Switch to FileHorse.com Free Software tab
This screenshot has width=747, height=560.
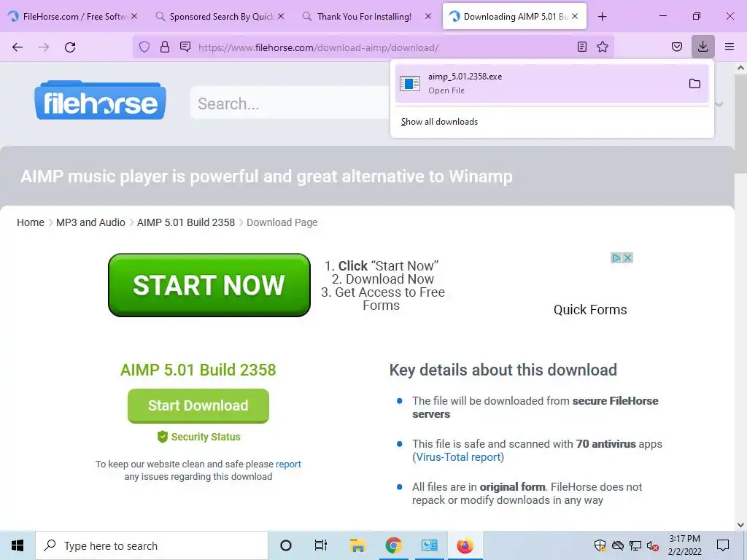(x=71, y=17)
